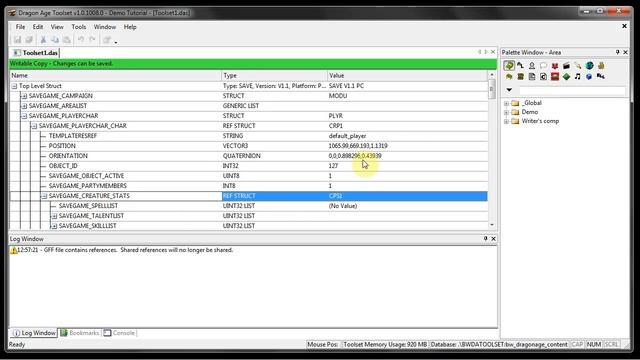This screenshot has width=640, height=360.
Task: Collapse the Top Level Struct node
Action: (x=14, y=86)
